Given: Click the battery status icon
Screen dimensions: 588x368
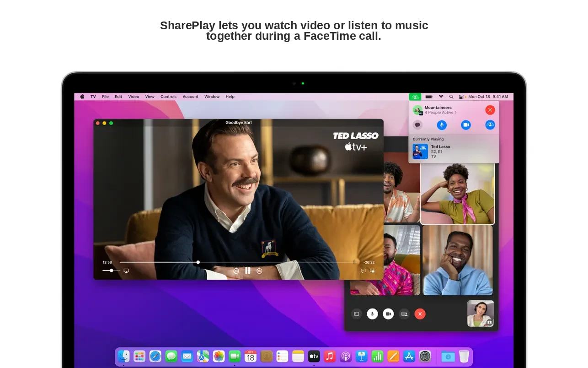Looking at the screenshot, I should click(x=429, y=97).
